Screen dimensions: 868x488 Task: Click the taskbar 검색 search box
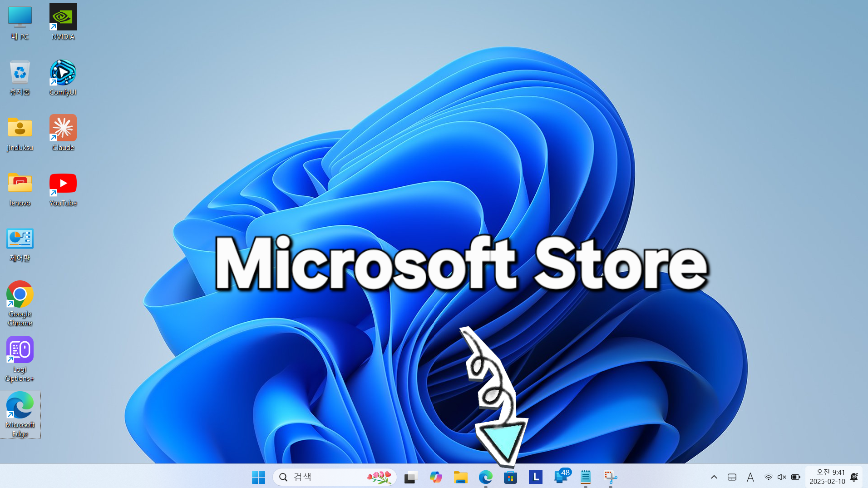335,477
